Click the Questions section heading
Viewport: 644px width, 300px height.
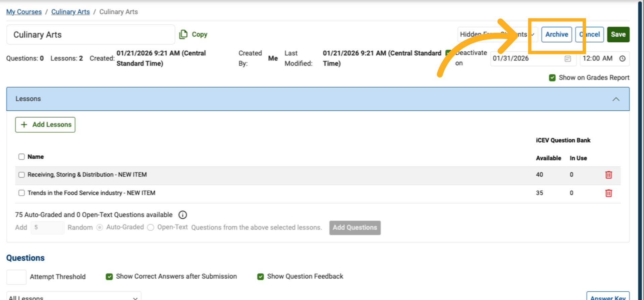tap(25, 258)
